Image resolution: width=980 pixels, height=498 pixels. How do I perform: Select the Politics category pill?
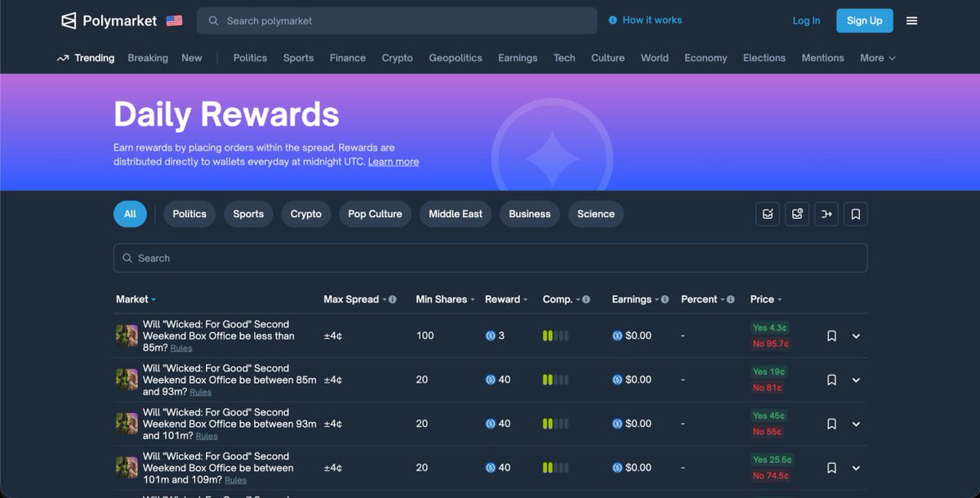coord(189,214)
